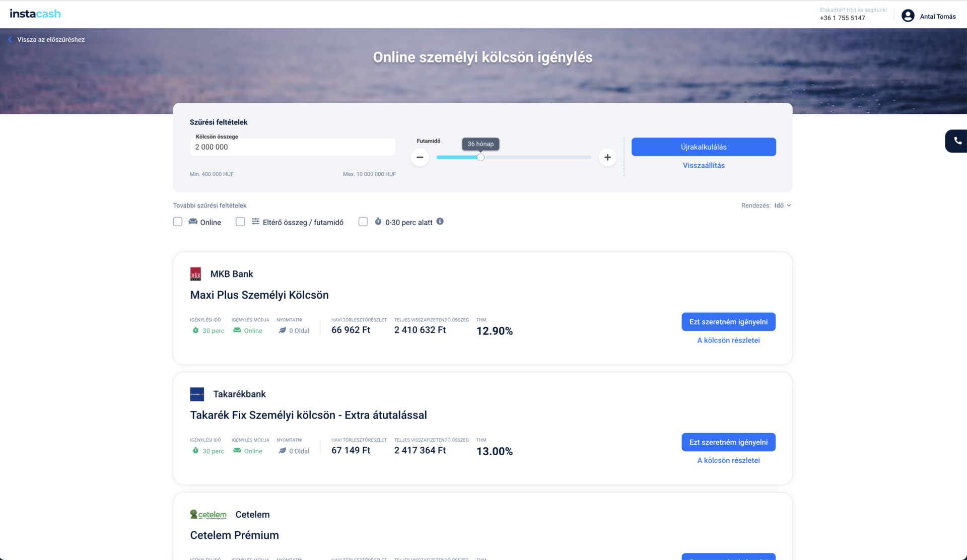Image resolution: width=967 pixels, height=560 pixels.
Task: Click the MKB Bank name text
Action: (232, 274)
